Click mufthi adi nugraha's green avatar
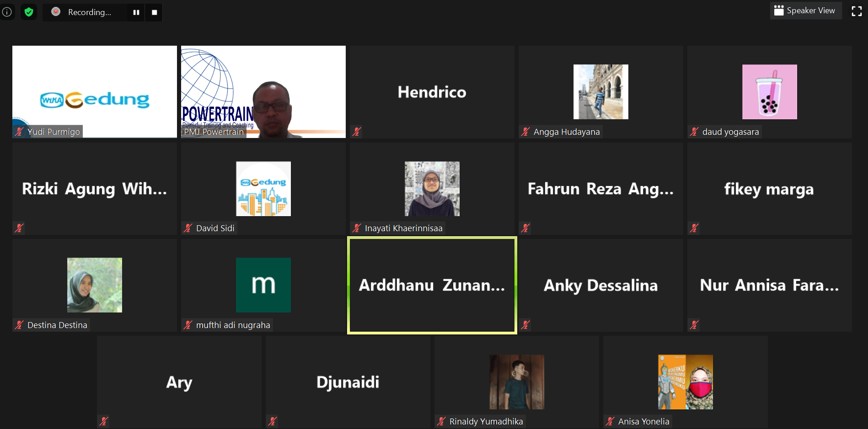 point(263,285)
